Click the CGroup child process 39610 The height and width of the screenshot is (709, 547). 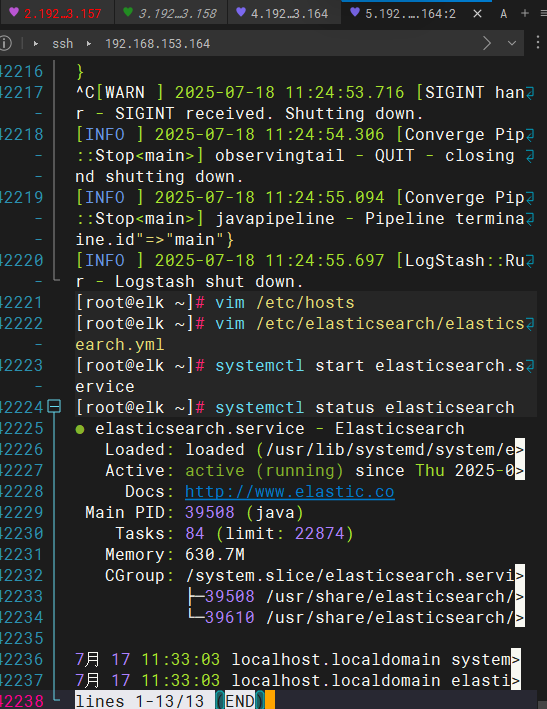click(x=230, y=617)
